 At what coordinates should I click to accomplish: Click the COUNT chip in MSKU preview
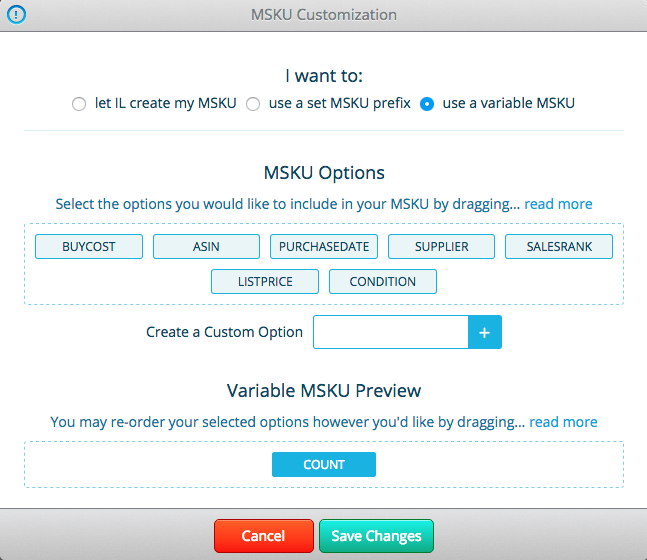(324, 465)
